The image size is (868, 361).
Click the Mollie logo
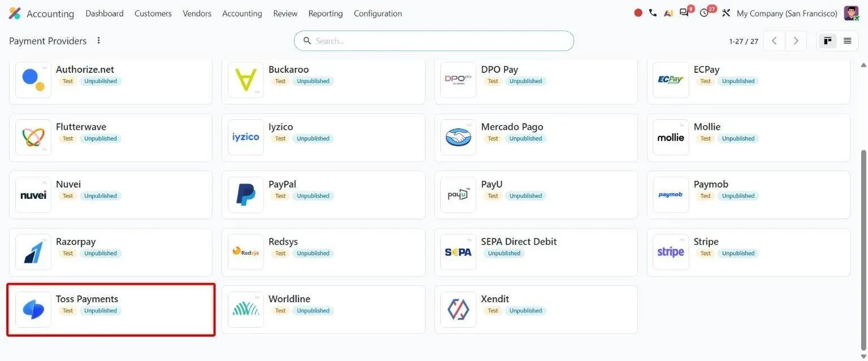[x=671, y=137]
